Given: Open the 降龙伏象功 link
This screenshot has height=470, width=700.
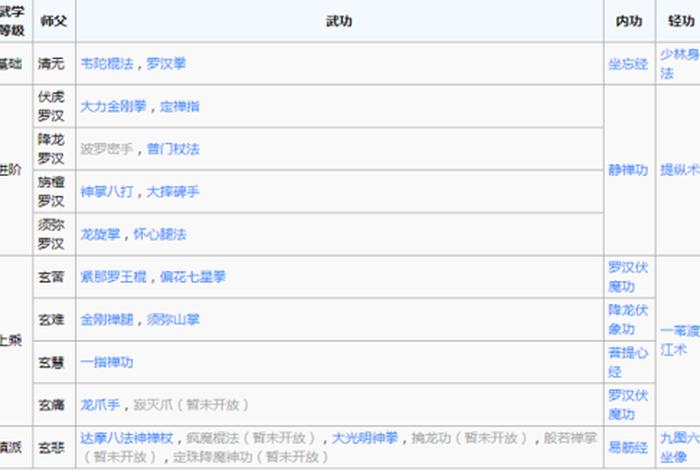Looking at the screenshot, I should tap(628, 320).
